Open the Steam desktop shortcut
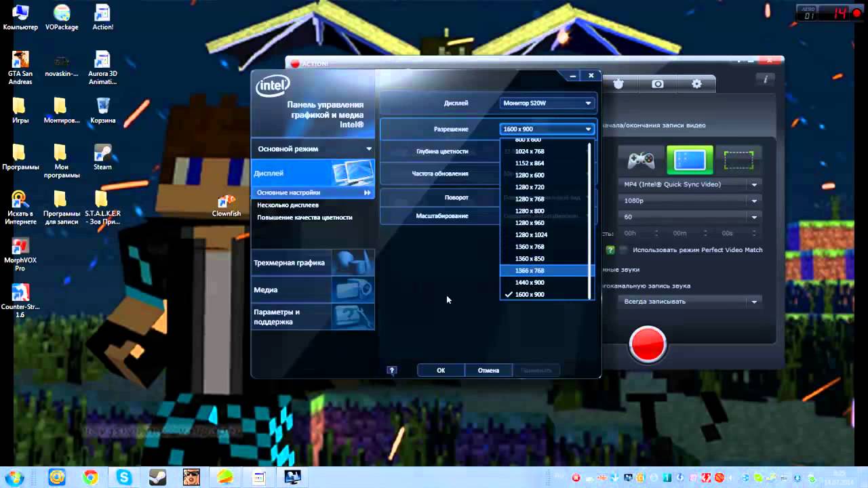This screenshot has width=868, height=488. pyautogui.click(x=102, y=157)
